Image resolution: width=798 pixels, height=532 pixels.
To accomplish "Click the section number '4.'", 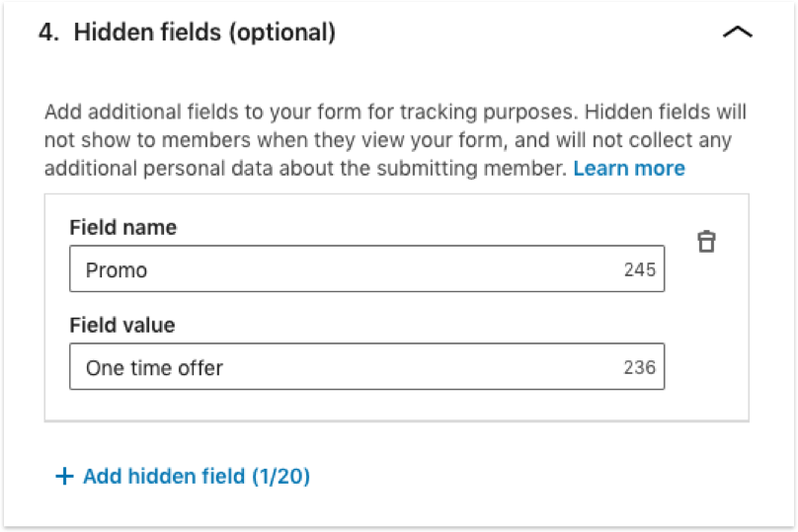I will click(x=50, y=33).
